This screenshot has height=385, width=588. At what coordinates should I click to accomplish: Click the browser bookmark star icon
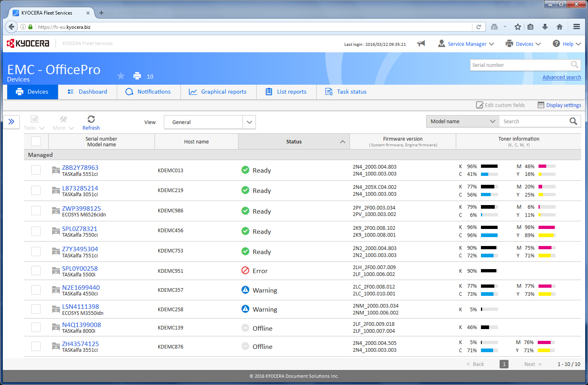pyautogui.click(x=517, y=27)
